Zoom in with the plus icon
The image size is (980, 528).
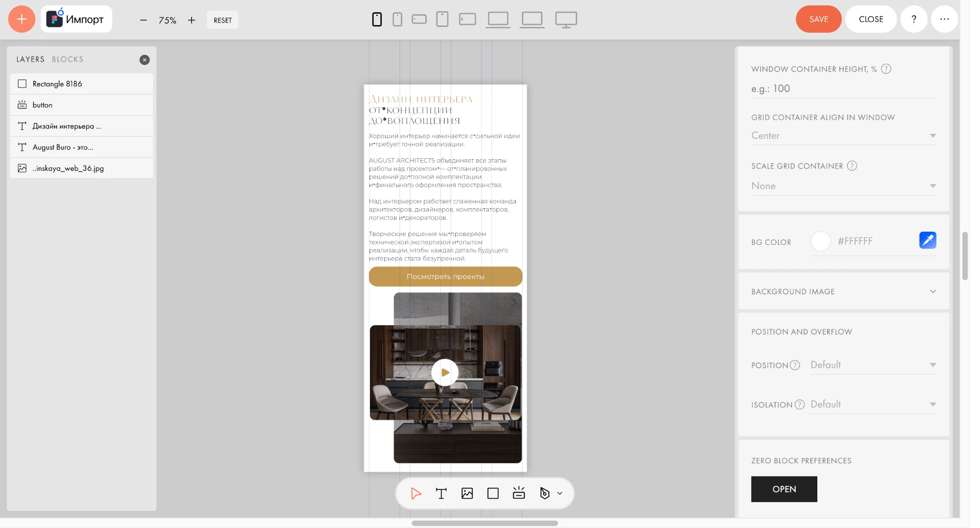pyautogui.click(x=192, y=20)
